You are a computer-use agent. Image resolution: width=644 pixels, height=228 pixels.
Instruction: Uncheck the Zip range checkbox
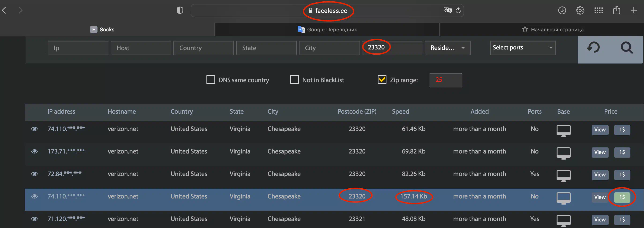(x=382, y=79)
